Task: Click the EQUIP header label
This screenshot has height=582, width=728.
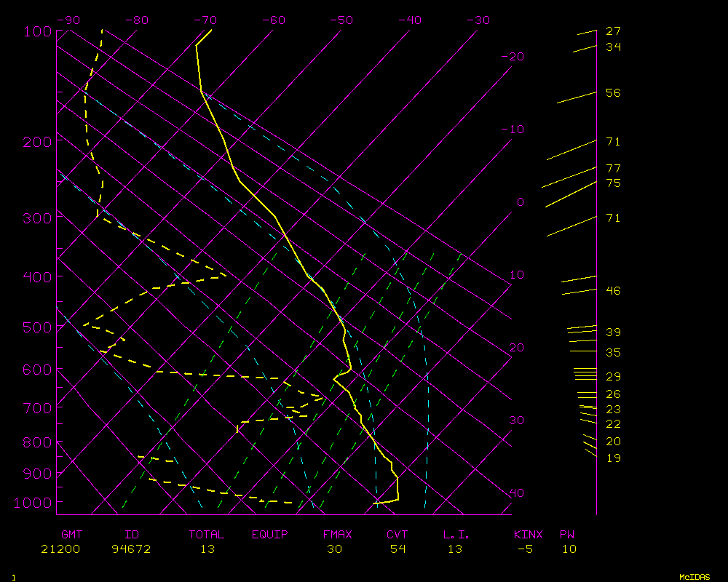Action: pyautogui.click(x=270, y=535)
